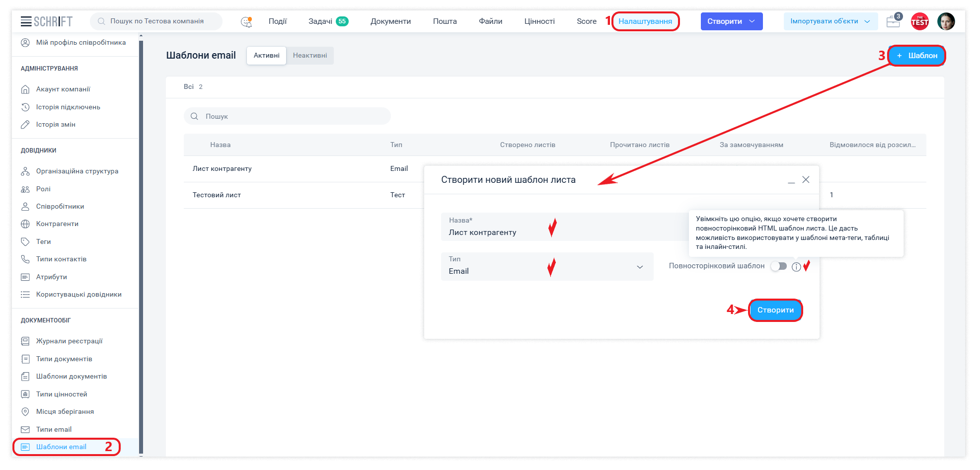Close the new template dialog

pos(806,180)
